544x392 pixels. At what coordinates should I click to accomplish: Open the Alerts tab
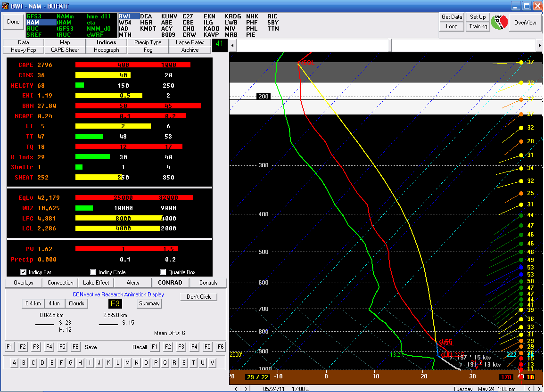133,283
